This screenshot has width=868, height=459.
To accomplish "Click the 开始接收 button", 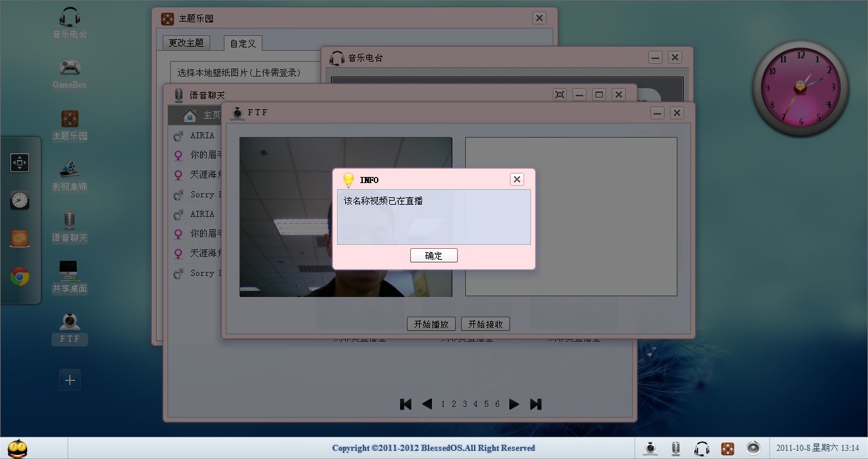I will click(x=485, y=323).
